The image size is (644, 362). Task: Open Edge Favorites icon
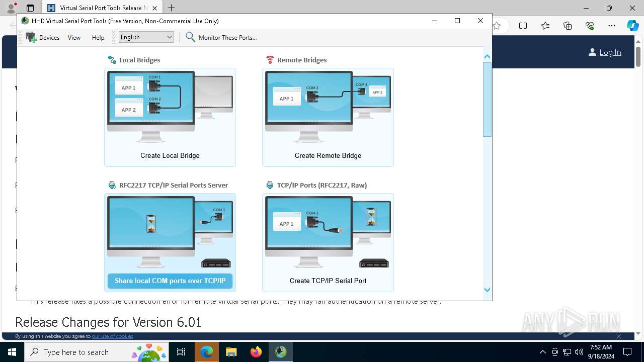(545, 26)
